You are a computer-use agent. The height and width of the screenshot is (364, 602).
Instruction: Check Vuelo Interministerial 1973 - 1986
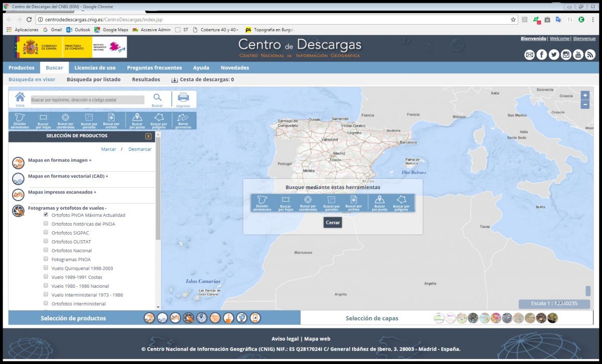[x=46, y=294]
